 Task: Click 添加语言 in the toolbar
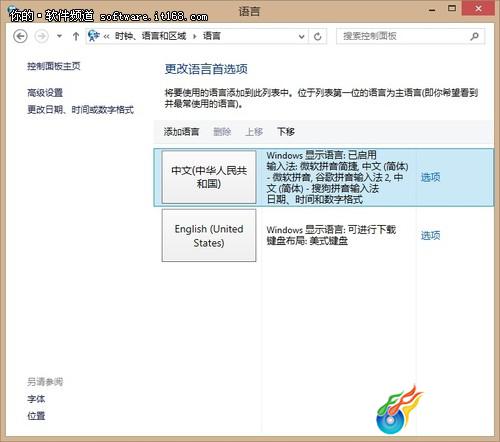[x=181, y=132]
